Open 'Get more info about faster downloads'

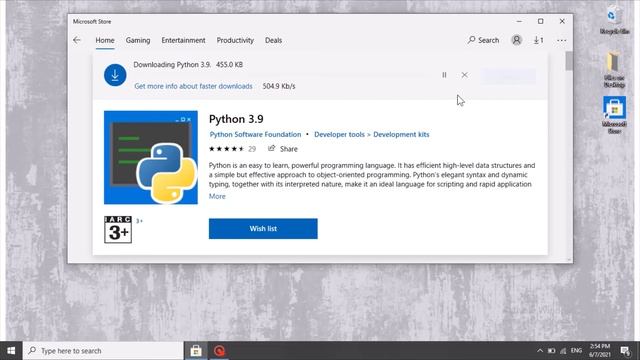click(x=193, y=86)
